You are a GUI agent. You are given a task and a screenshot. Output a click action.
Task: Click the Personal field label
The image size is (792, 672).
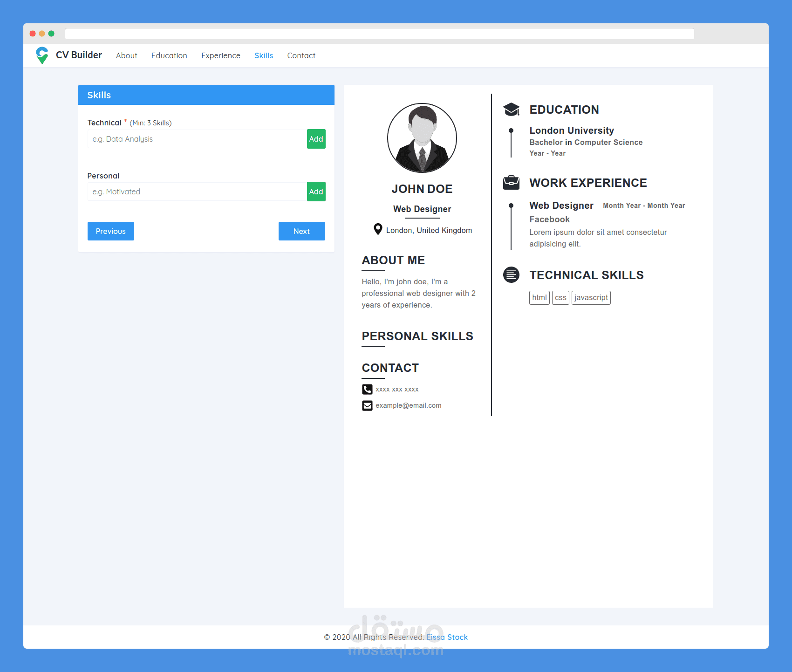click(x=103, y=176)
